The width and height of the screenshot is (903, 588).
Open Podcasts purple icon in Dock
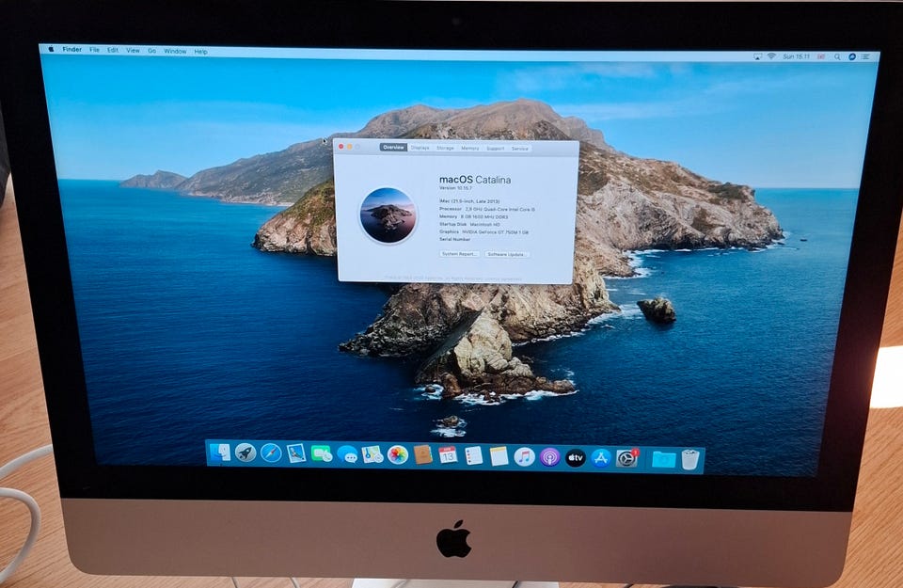(x=550, y=458)
